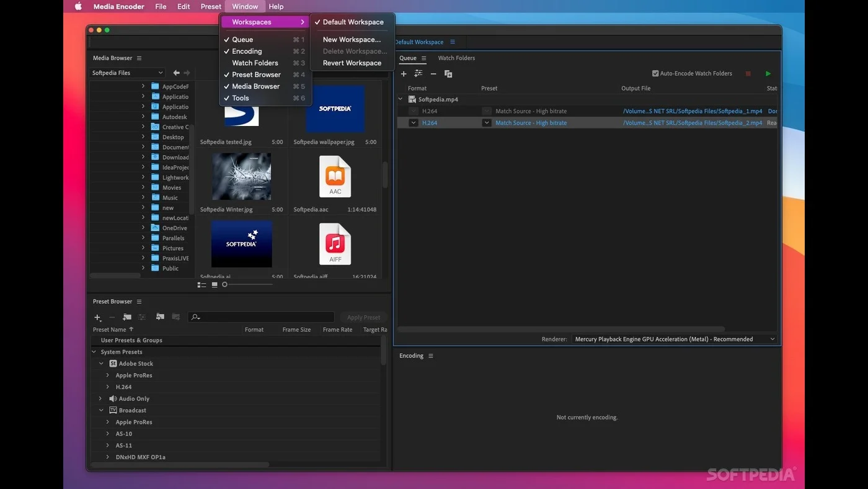The image size is (868, 489).
Task: Go back using the Media Browser back arrow
Action: [x=177, y=73]
